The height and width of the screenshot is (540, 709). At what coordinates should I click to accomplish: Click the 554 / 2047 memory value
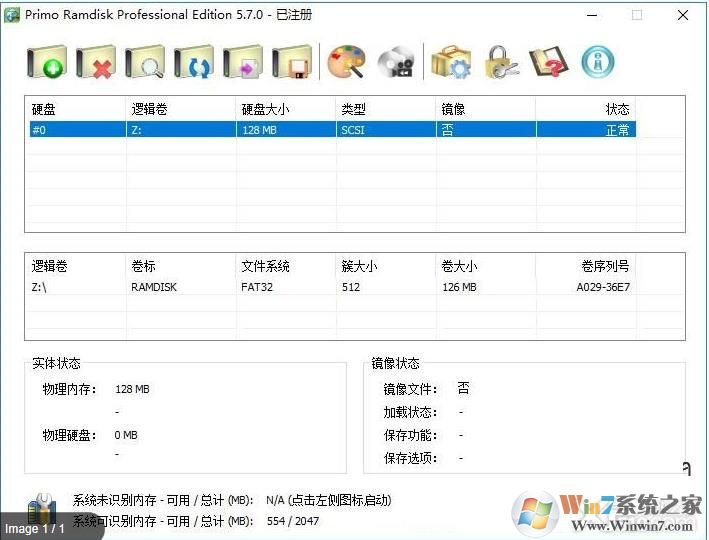coord(293,521)
